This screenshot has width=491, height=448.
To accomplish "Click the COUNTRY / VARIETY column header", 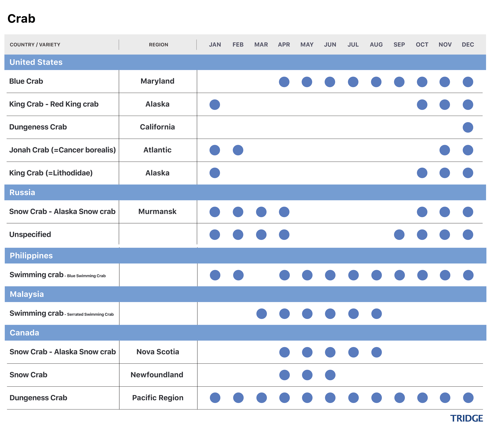I will (35, 45).
